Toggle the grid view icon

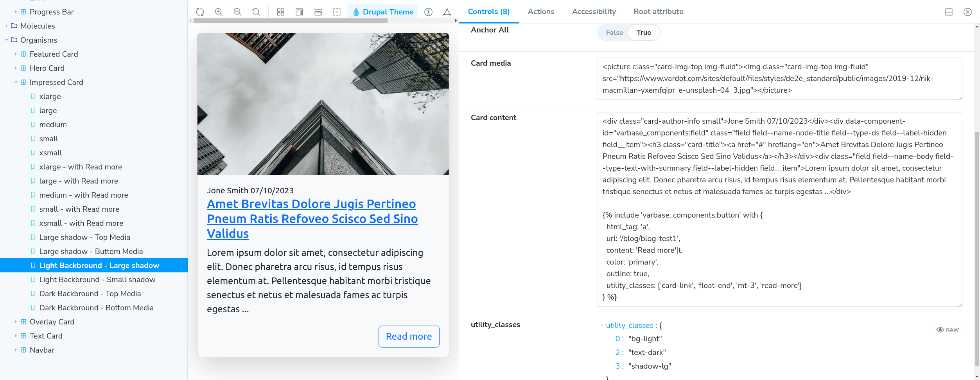point(280,12)
